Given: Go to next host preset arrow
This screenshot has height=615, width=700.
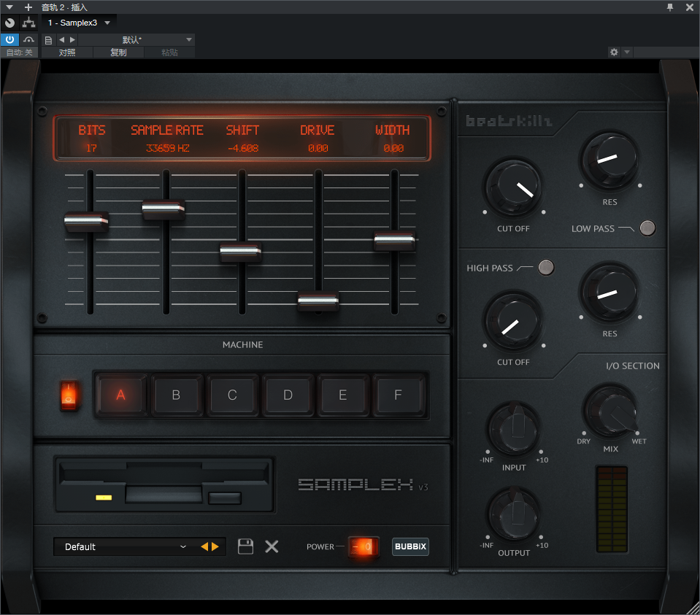Looking at the screenshot, I should coord(73,39).
